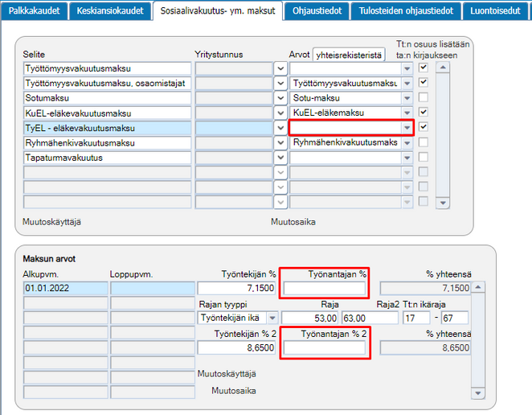Viewport: 532px width, 415px height.
Task: Switch to the Keskiansiokaudet tab
Action: pyautogui.click(x=110, y=11)
